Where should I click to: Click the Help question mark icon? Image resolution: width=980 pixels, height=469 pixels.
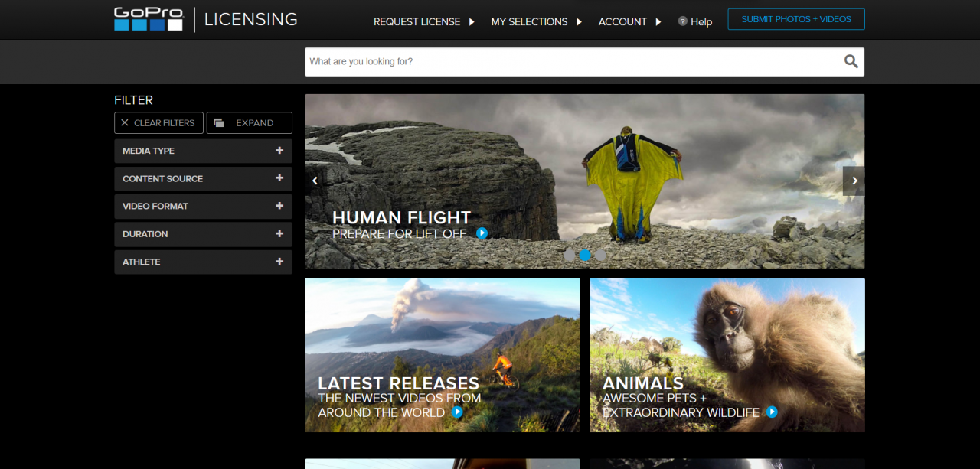coord(682,21)
